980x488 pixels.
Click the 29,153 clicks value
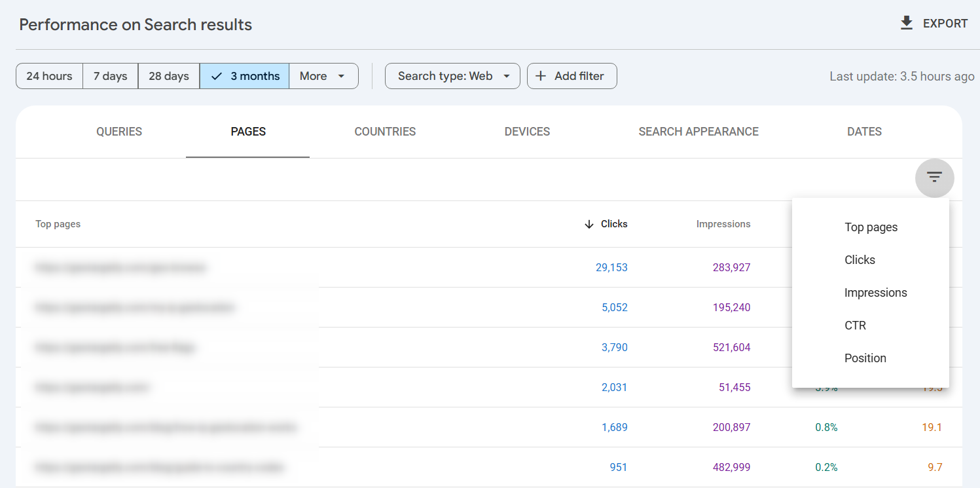click(611, 267)
